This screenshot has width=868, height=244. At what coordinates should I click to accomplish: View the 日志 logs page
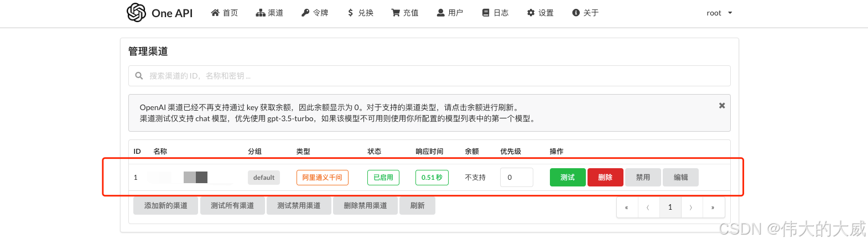(495, 13)
